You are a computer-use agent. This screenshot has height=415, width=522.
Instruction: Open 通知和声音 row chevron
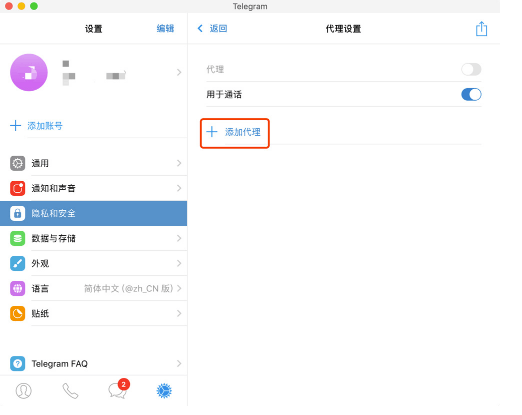pos(179,188)
